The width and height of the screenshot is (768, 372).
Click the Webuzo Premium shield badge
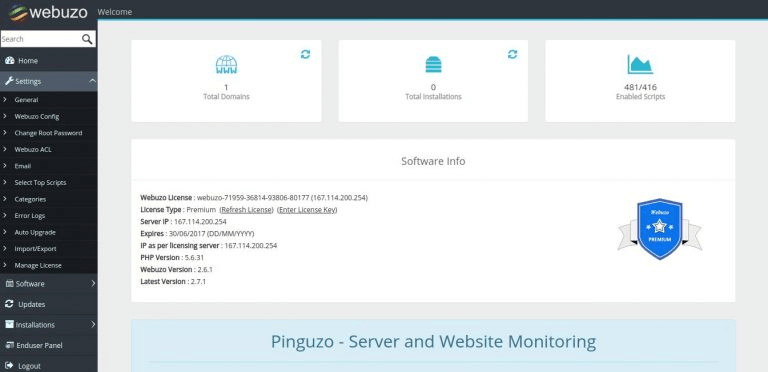[659, 229]
